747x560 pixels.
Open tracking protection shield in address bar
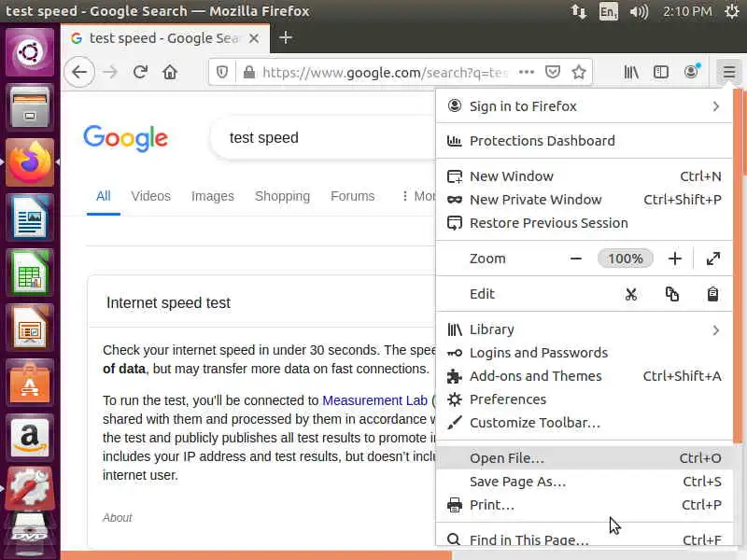coord(222,73)
